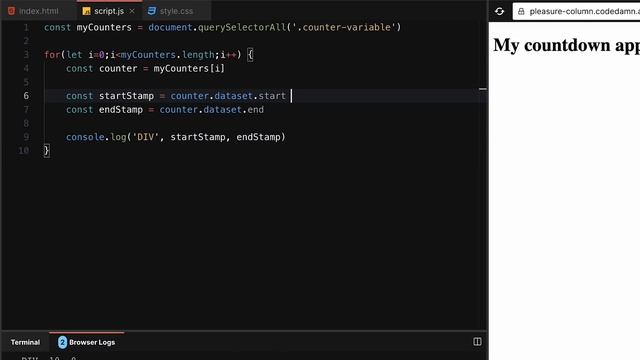Toggle the split panel layout icon
The image size is (640, 360).
point(477,342)
